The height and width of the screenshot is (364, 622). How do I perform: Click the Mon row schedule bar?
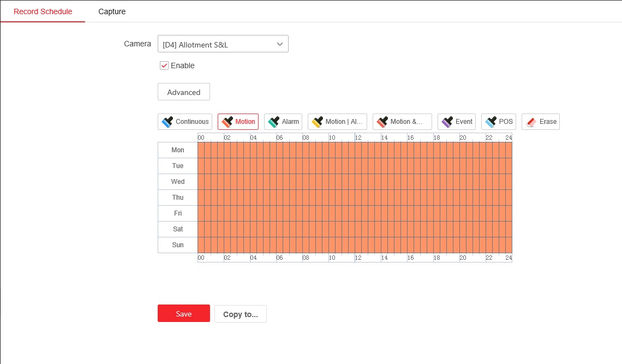click(x=355, y=150)
